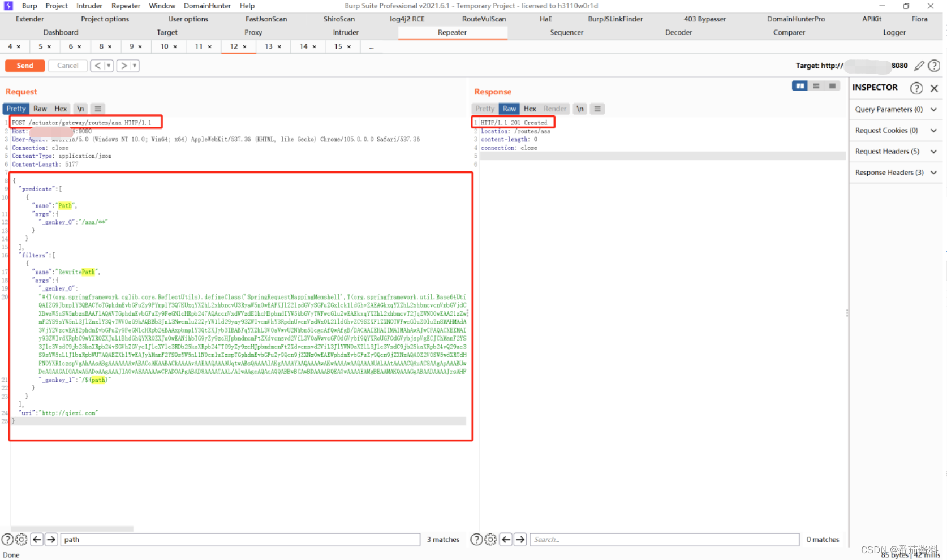Send the Repeater request

tap(25, 66)
